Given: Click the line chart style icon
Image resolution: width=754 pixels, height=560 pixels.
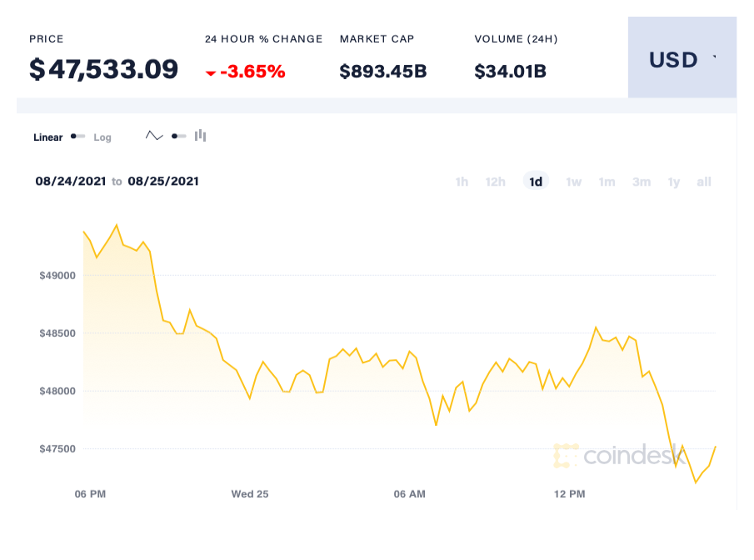Looking at the screenshot, I should tap(154, 135).
